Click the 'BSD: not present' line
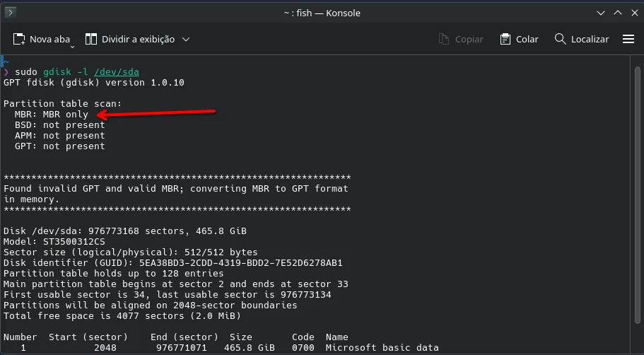Screen dimensions: 644x355 click(59, 125)
